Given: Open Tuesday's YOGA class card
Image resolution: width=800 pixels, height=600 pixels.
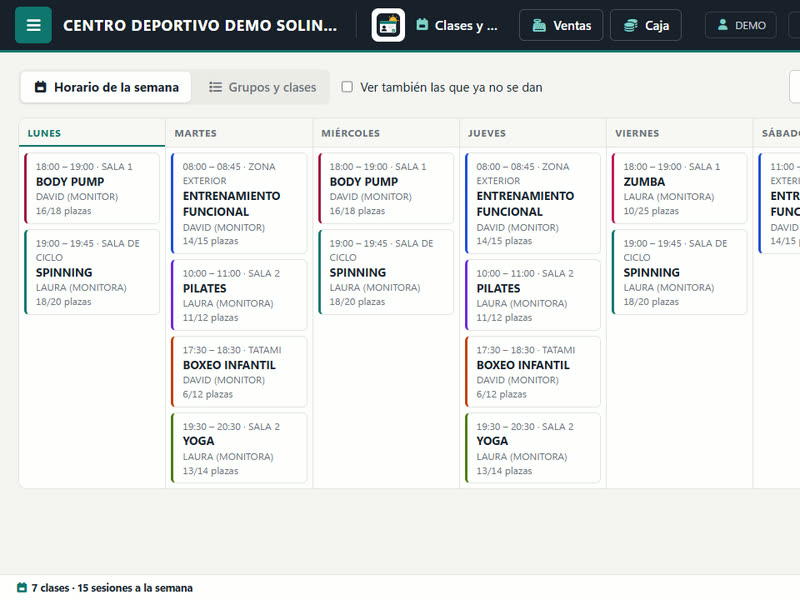Looking at the screenshot, I should point(239,448).
